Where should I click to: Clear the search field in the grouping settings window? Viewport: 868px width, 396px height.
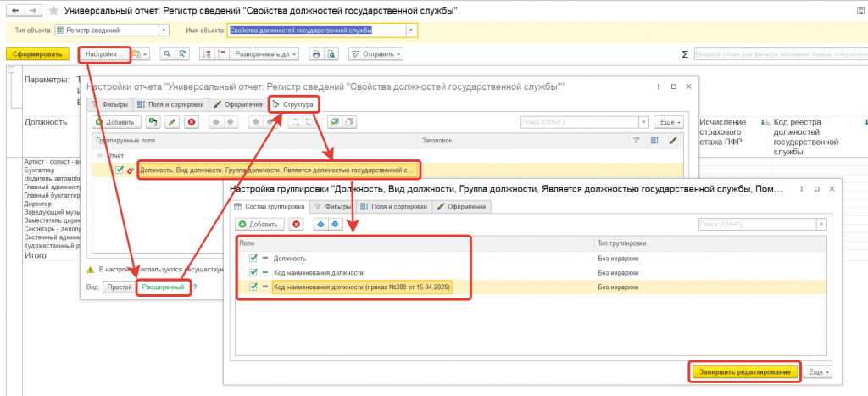click(821, 224)
